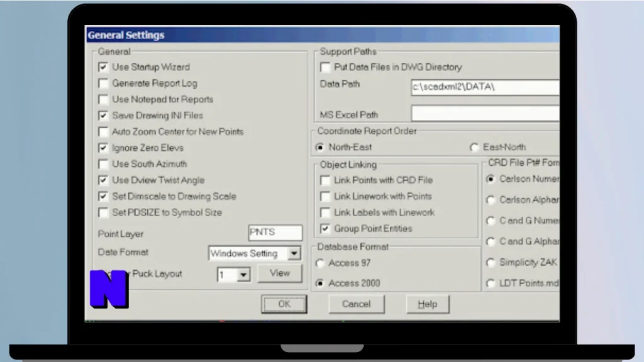Image resolution: width=644 pixels, height=362 pixels.
Task: Check Set PDSIZE to Symbol Size
Action: point(103,212)
